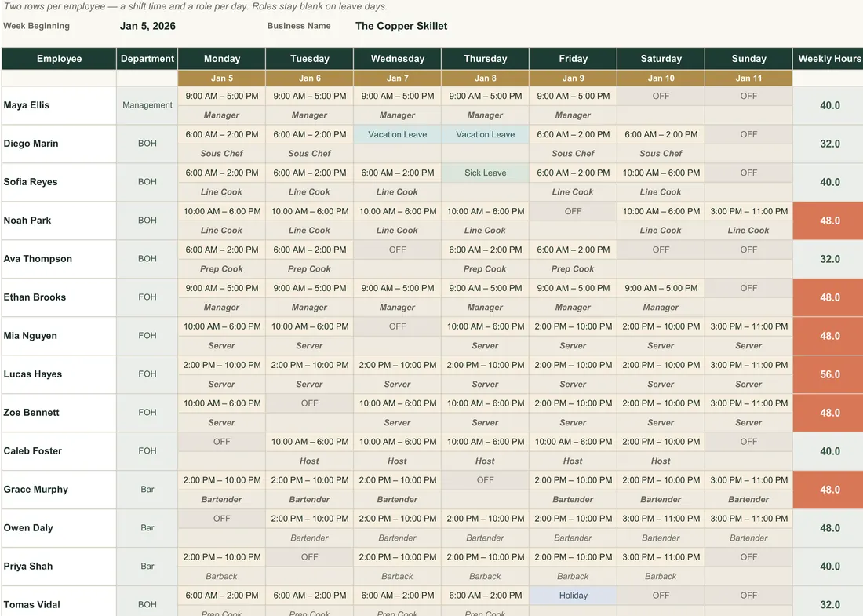Viewport: 863px width, 616px height.
Task: Click Diego Marin's Monday Sous Chef role
Action: click(x=222, y=154)
